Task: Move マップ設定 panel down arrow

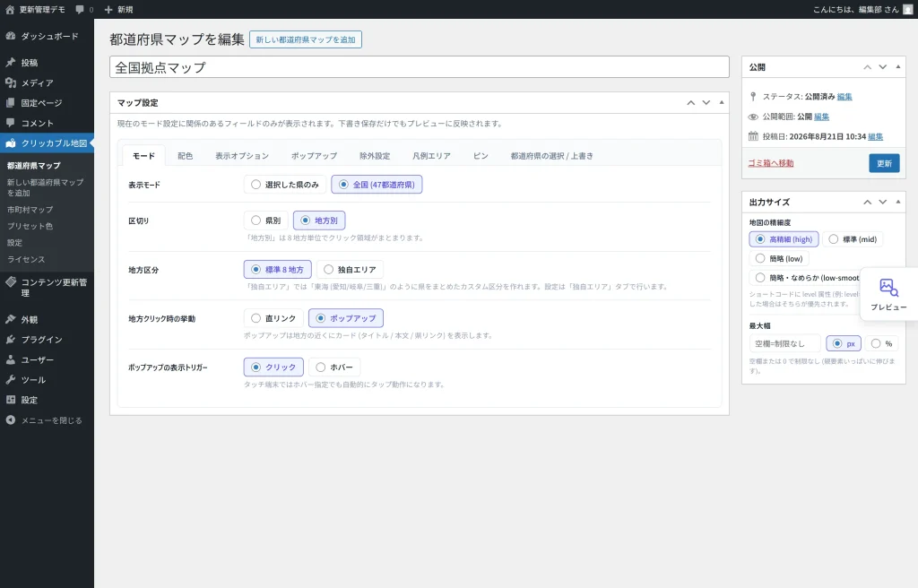Action: [x=706, y=102]
